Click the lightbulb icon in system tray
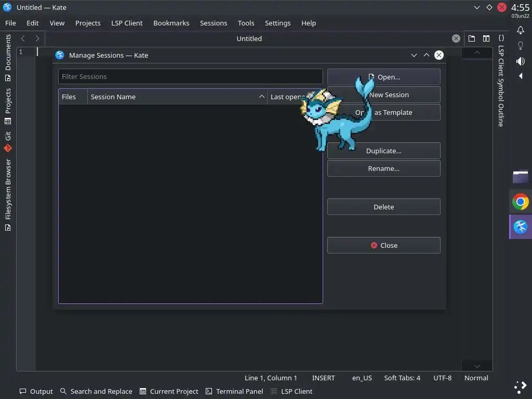The height and width of the screenshot is (399, 532). [521, 46]
